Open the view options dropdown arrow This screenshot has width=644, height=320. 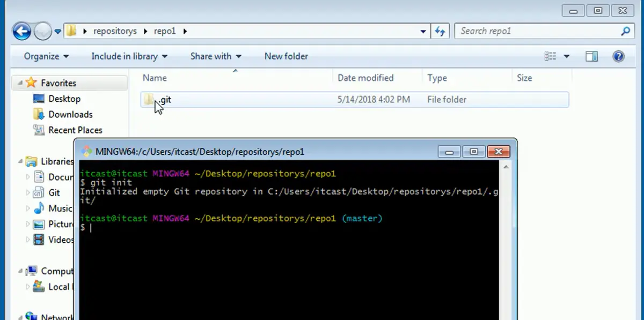pos(567,56)
